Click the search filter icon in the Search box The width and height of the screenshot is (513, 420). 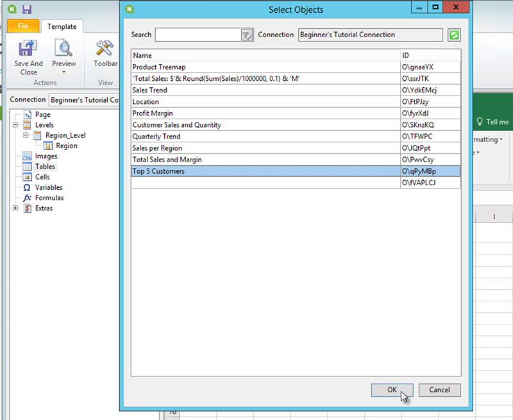pos(247,35)
